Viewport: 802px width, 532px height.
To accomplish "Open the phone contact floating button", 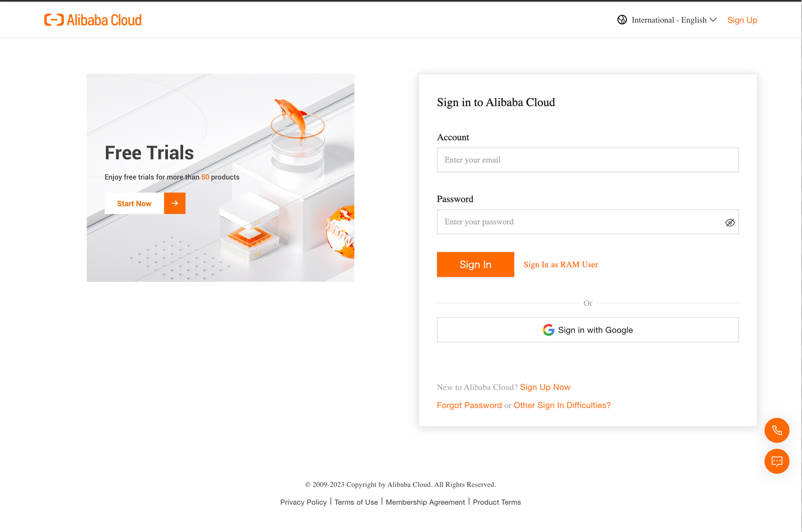I will coord(777,430).
